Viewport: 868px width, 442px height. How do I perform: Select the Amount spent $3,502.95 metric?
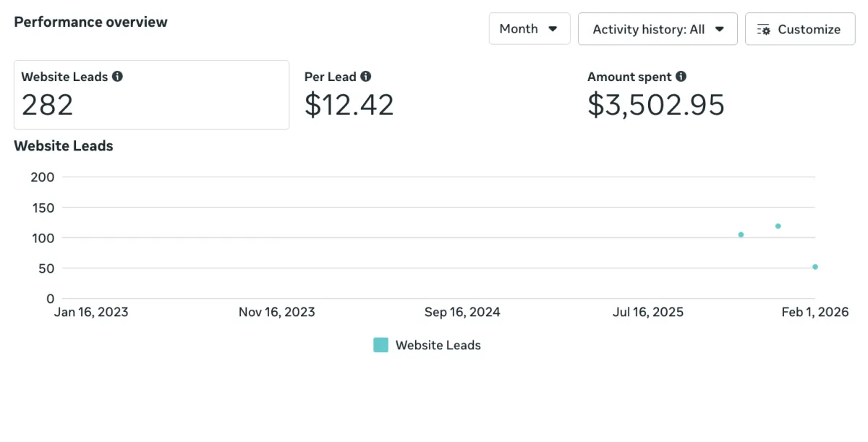pos(655,95)
